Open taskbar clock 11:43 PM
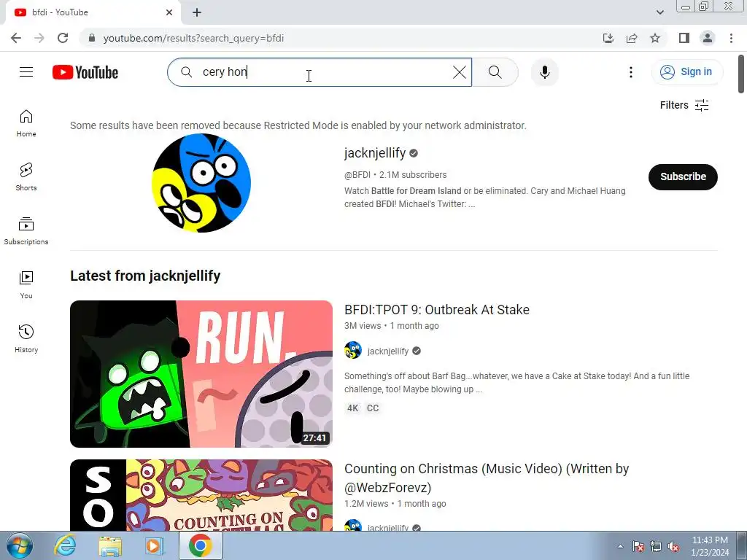 coord(710,546)
